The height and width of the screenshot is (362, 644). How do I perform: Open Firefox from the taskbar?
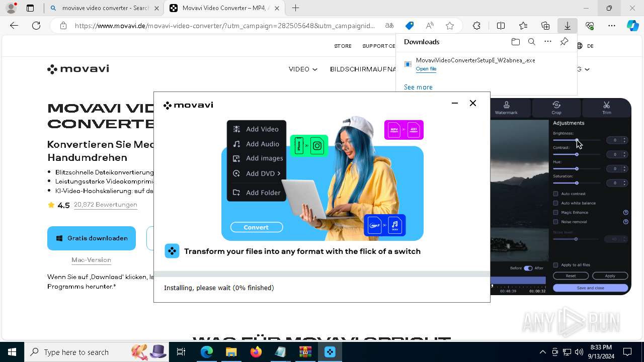256,352
